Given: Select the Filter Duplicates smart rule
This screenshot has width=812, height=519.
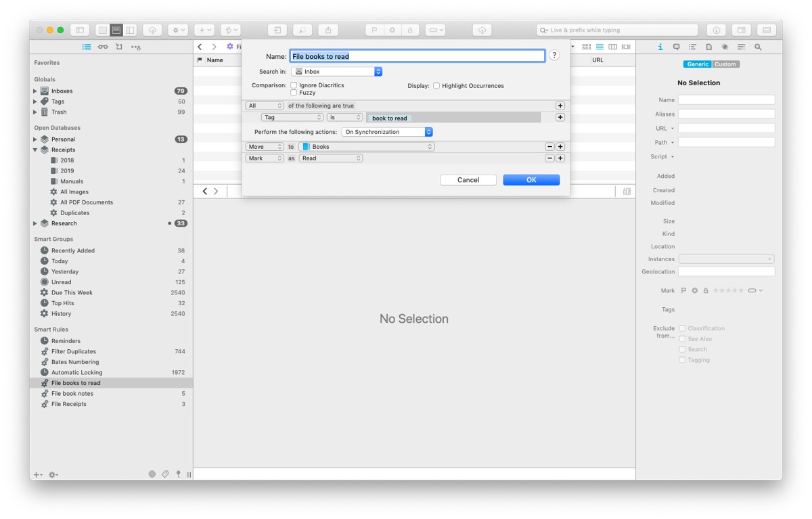Looking at the screenshot, I should (111, 351).
